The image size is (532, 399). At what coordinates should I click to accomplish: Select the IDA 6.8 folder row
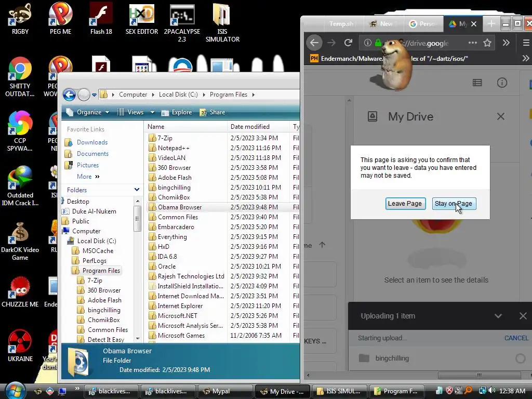[167, 257]
